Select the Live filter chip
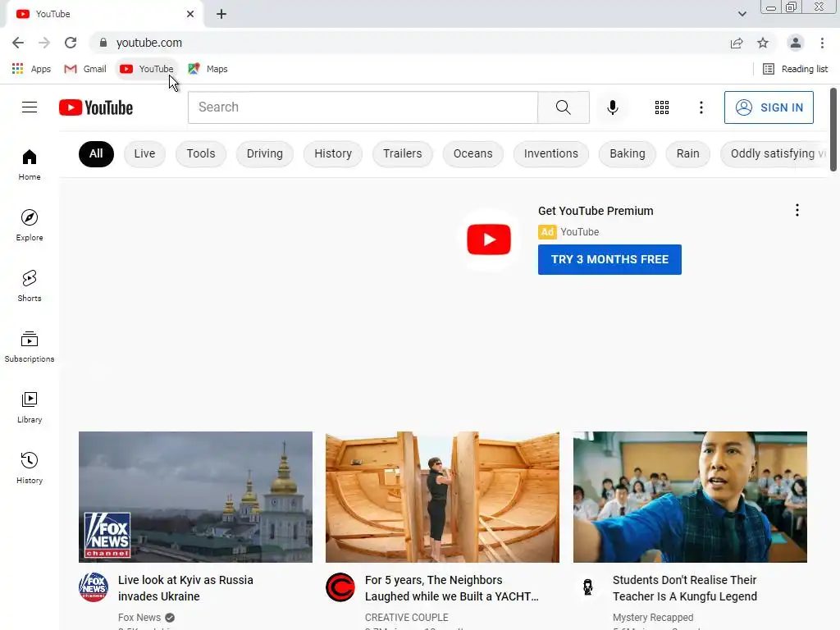 click(x=144, y=153)
